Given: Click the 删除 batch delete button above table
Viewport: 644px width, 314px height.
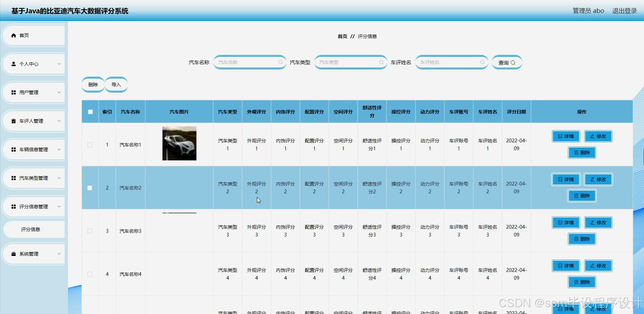Looking at the screenshot, I should [x=93, y=85].
